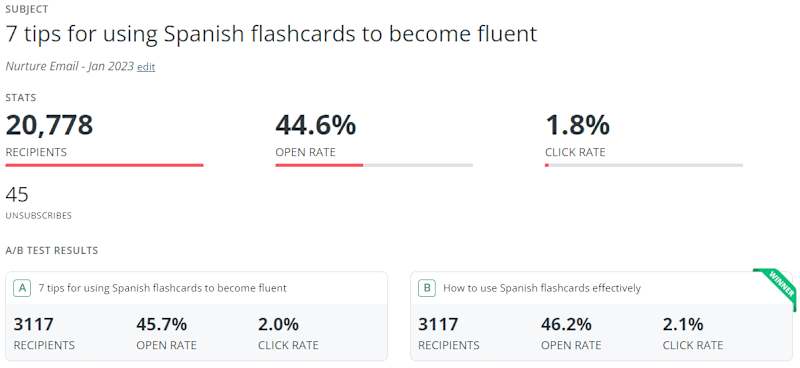Click variant A 2.0% click rate
The width and height of the screenshot is (800, 368).
click(279, 324)
